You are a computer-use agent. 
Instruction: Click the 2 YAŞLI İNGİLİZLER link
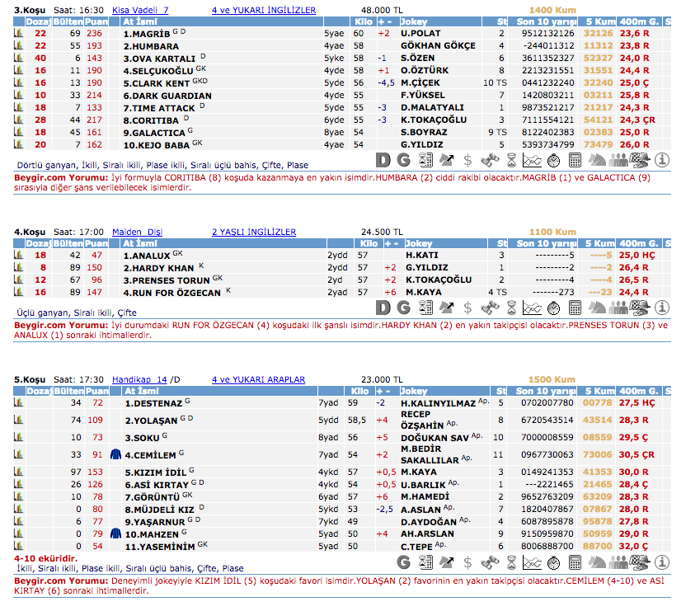click(x=253, y=233)
